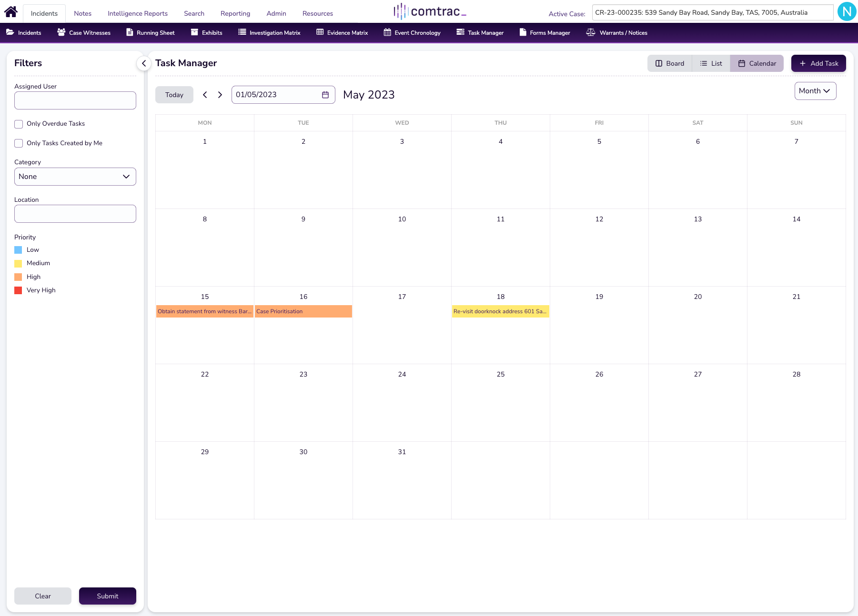Open Evidence Matrix table icon
Image resolution: width=858 pixels, height=616 pixels.
320,32
